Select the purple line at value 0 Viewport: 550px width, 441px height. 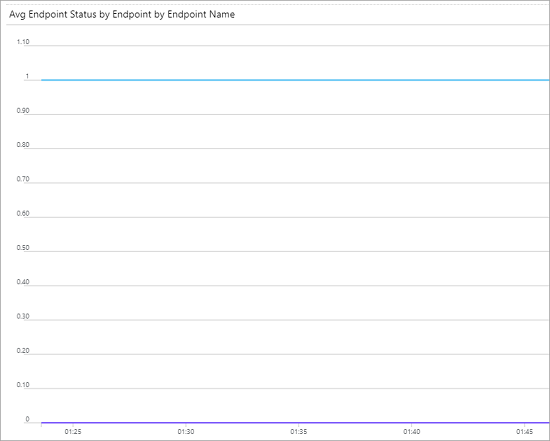295,423
